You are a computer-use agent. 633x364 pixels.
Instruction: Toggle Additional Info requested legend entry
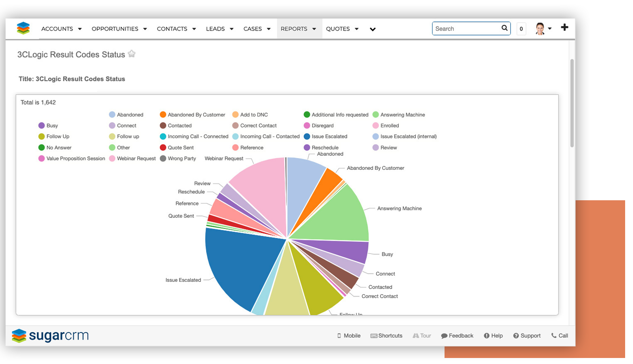(336, 115)
